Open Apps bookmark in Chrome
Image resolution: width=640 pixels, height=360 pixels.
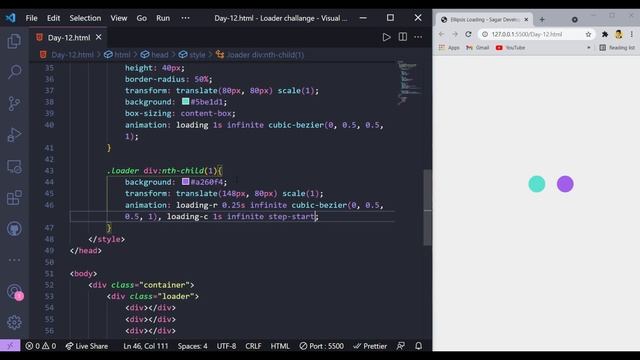point(449,48)
